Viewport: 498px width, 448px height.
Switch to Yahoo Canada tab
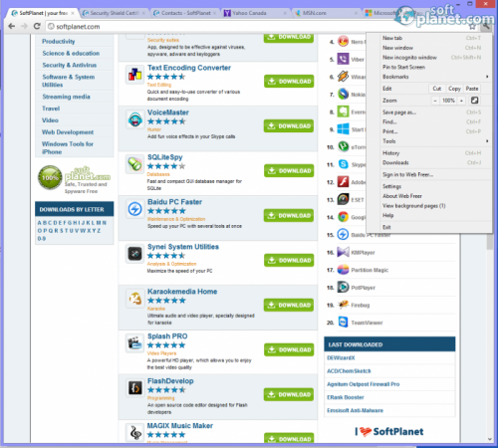coord(255,13)
